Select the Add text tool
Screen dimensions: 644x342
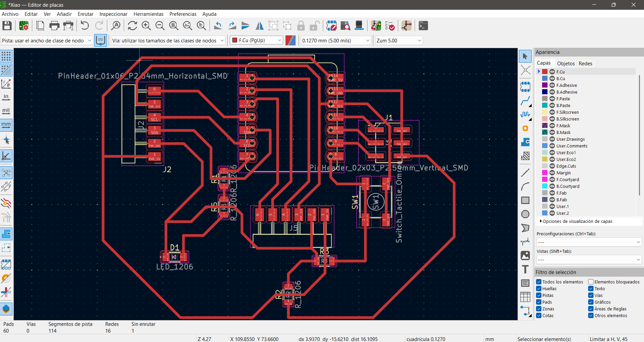coord(525,269)
